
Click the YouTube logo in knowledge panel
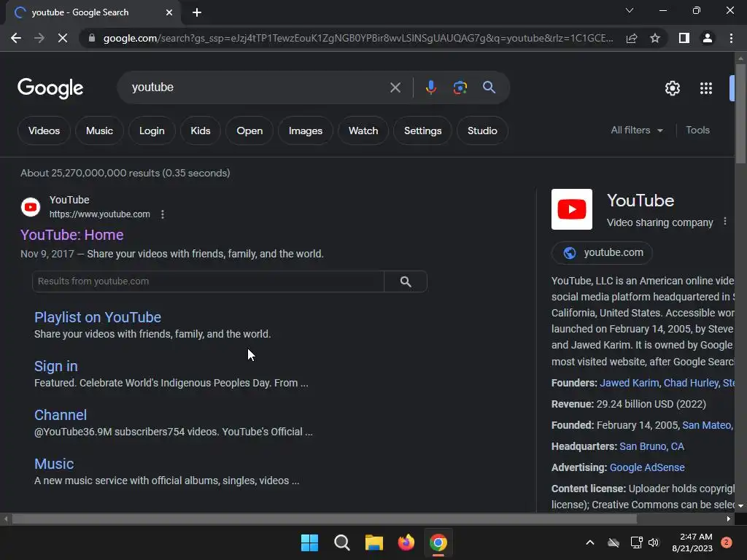point(572,209)
